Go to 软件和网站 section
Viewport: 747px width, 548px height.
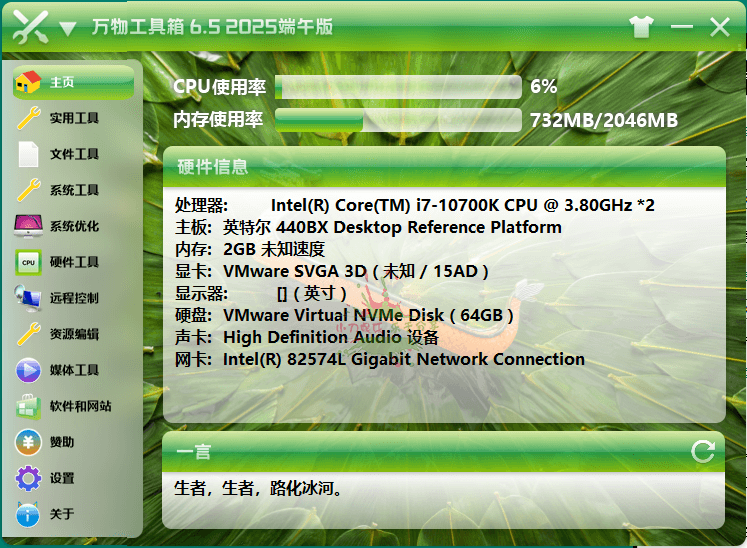tap(80, 406)
